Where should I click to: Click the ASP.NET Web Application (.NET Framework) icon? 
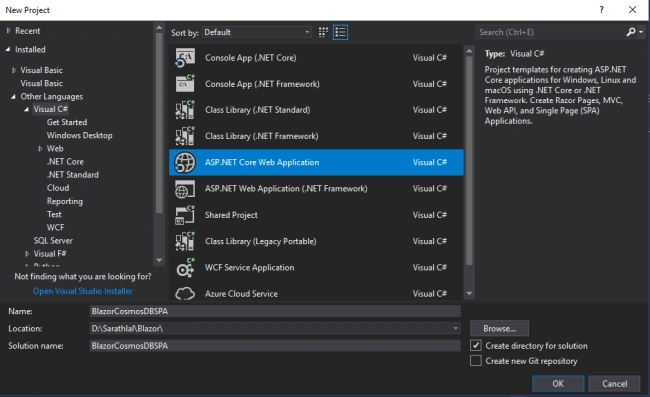coord(185,189)
